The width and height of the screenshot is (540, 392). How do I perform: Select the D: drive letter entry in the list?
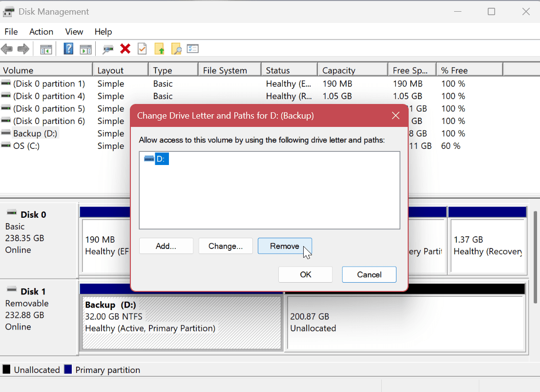(x=161, y=158)
